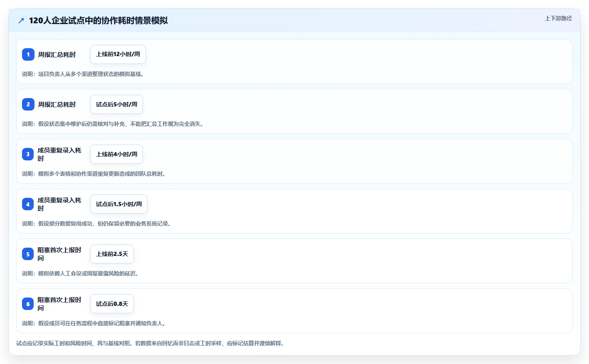Viewport: 589px width, 364px height.
Task: Click the 上线前2.5天 chip
Action: point(112,254)
